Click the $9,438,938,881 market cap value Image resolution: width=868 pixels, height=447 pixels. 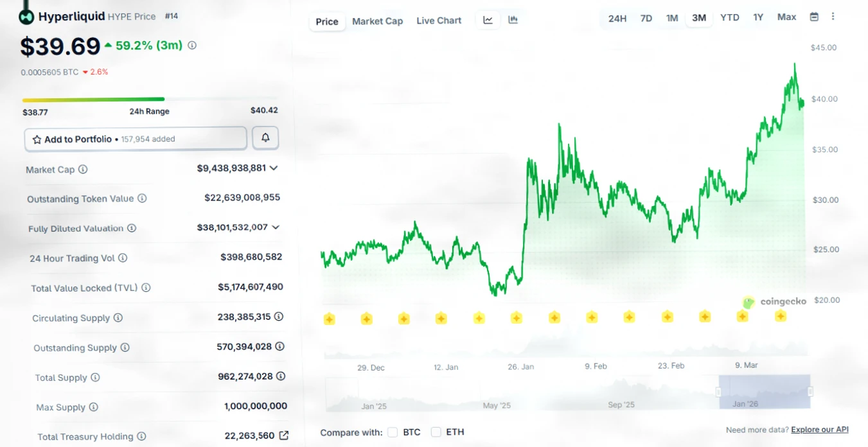[231, 168]
